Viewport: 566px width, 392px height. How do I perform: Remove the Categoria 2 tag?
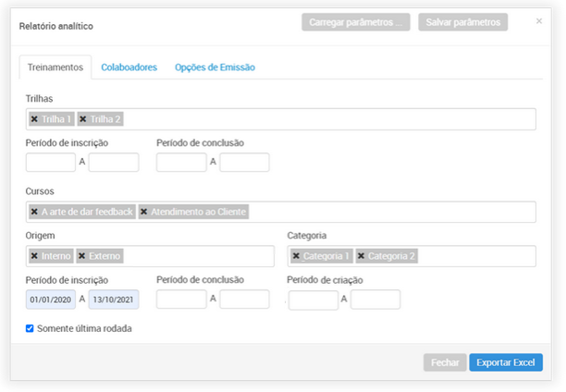click(362, 256)
